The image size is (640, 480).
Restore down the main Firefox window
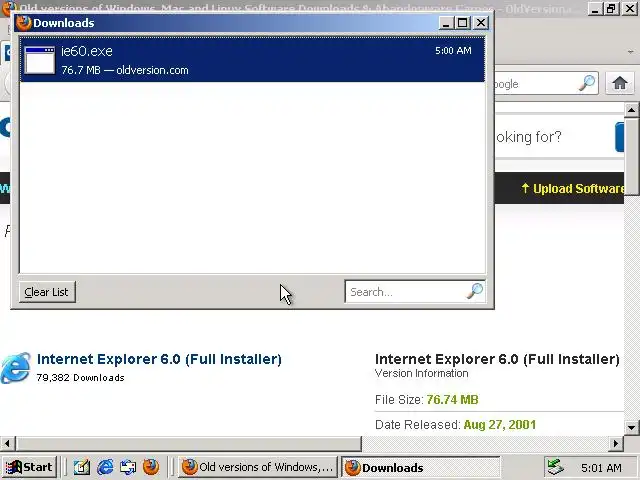(611, 9)
